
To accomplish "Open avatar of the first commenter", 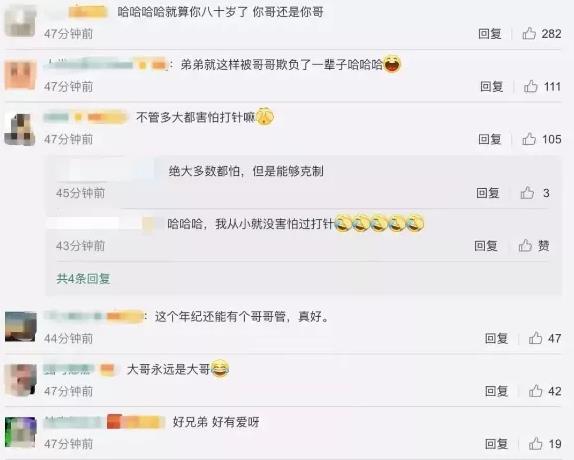I will [20, 21].
